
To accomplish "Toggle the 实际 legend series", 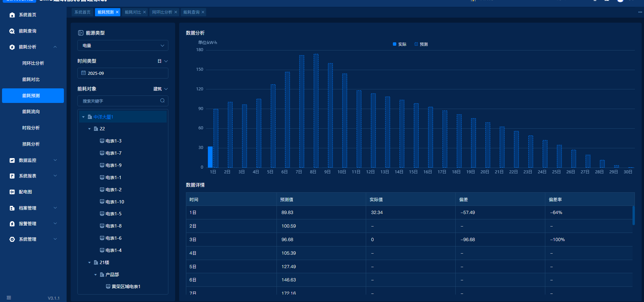I will (x=399, y=44).
